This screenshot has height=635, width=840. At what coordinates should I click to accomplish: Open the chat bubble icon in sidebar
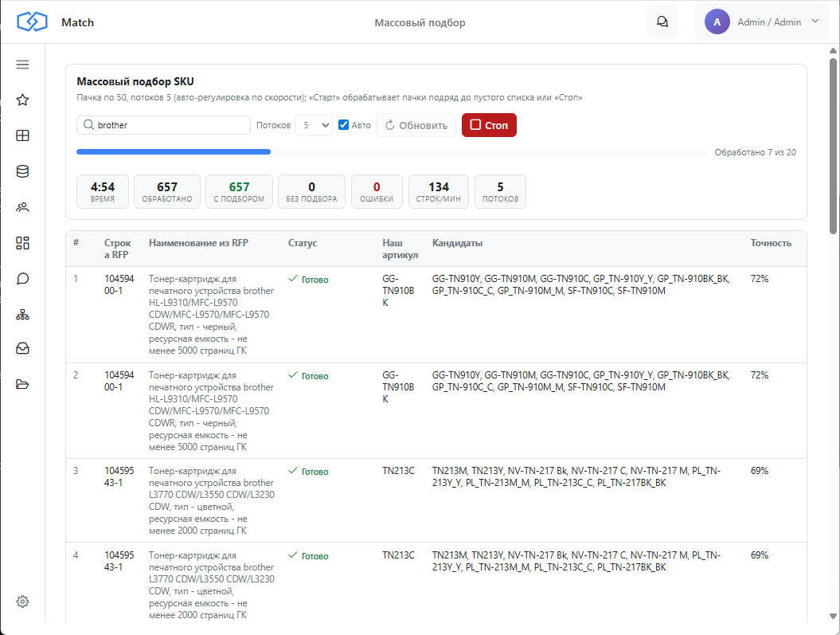(22, 279)
